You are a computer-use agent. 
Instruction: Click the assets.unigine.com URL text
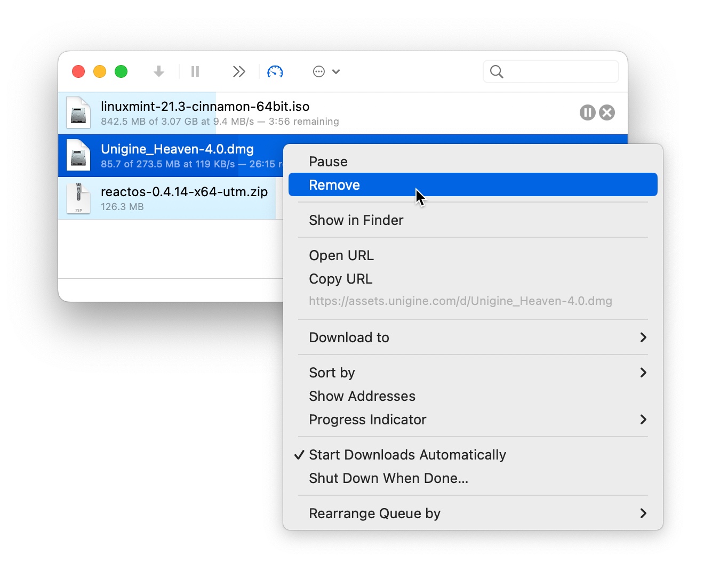(x=461, y=301)
